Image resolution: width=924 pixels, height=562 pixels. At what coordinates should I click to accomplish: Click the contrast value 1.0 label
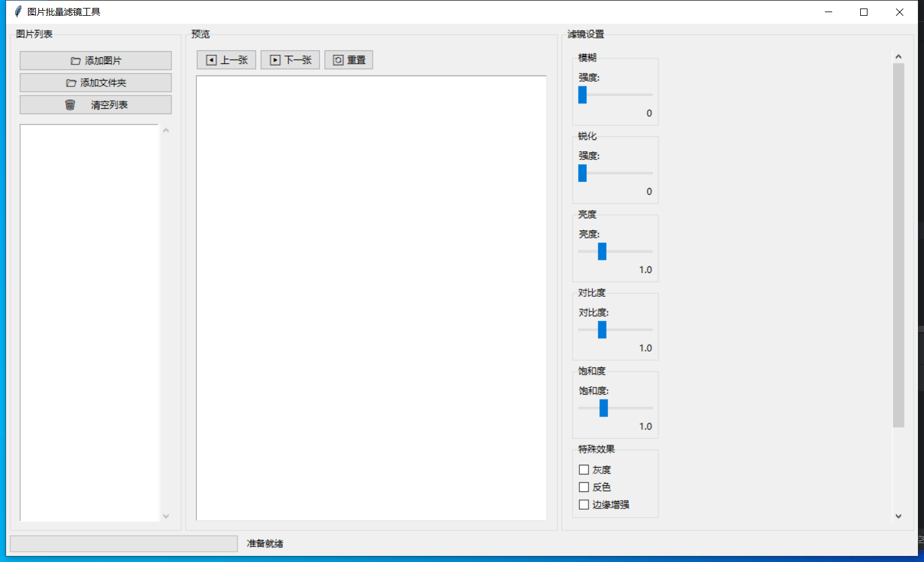tap(646, 348)
